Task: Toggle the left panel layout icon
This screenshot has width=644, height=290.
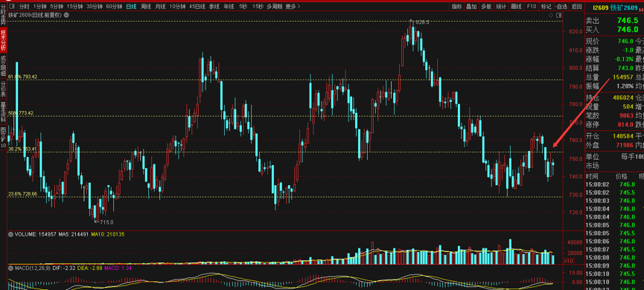Action: (x=11, y=7)
